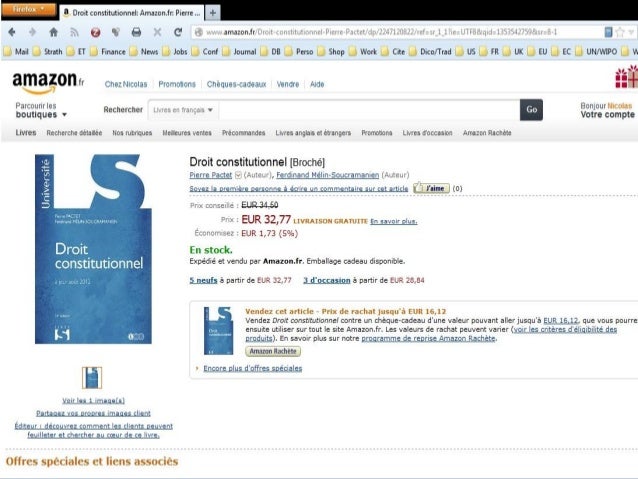Bookmark page with the star icon

tap(620, 32)
